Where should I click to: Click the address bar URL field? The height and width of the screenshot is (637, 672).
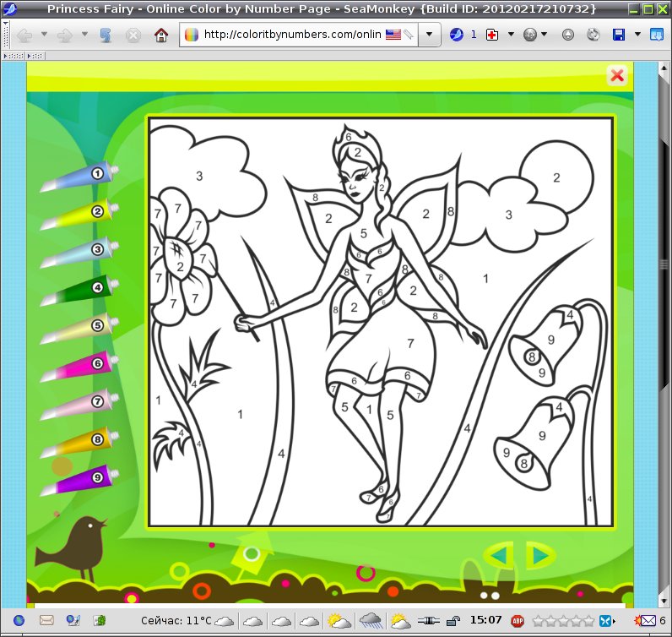point(292,35)
